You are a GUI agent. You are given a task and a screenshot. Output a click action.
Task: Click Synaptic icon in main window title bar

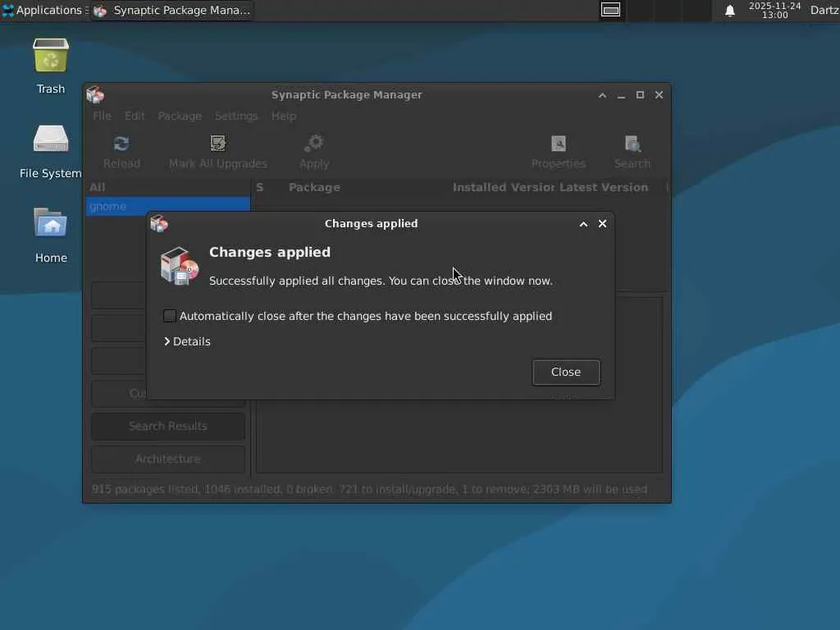click(x=95, y=95)
